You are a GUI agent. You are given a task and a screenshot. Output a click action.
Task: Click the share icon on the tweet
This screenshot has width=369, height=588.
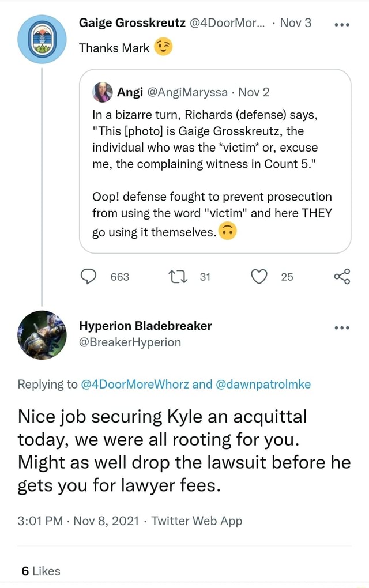[x=342, y=277]
